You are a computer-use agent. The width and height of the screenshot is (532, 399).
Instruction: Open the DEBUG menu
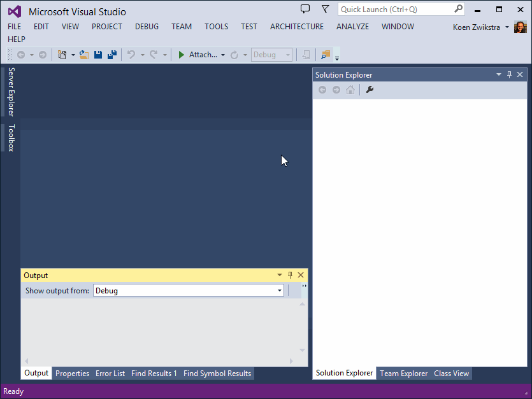point(147,27)
